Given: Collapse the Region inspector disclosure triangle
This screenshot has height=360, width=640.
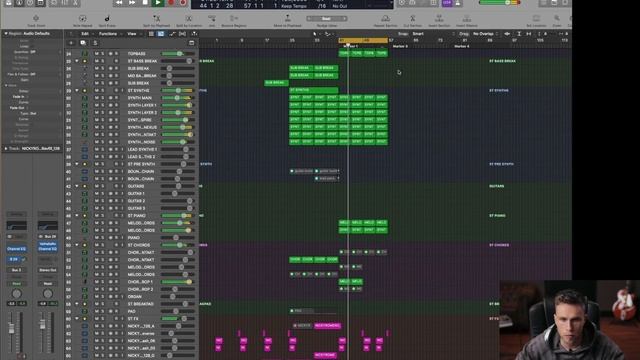Looking at the screenshot, I should 6,33.
